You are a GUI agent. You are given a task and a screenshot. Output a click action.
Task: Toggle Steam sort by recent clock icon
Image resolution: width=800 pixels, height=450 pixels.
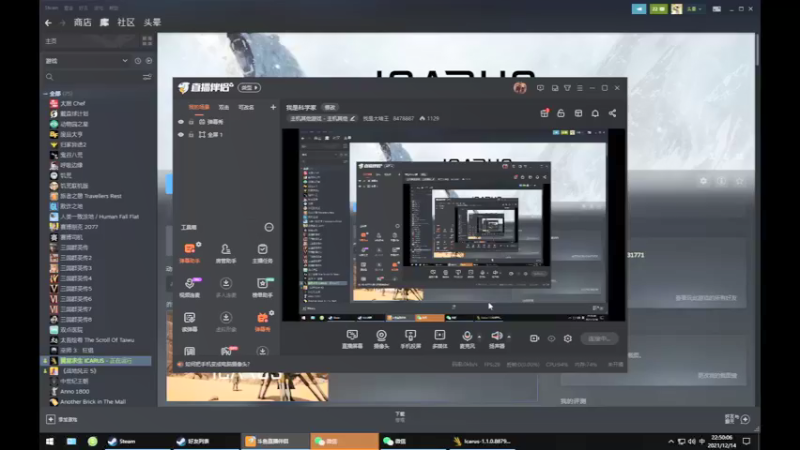click(138, 61)
